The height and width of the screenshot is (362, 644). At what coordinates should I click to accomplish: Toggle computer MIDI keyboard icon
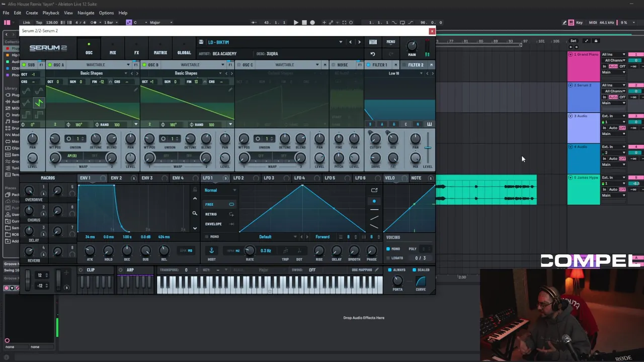click(x=571, y=22)
